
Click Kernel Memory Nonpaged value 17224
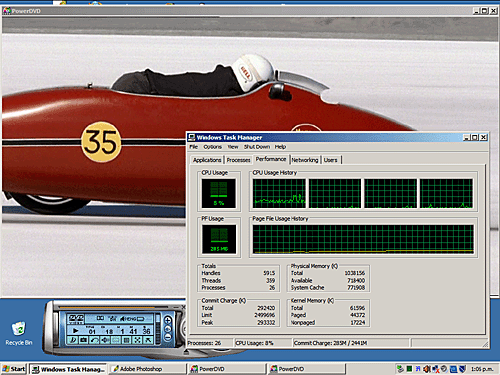pyautogui.click(x=357, y=323)
